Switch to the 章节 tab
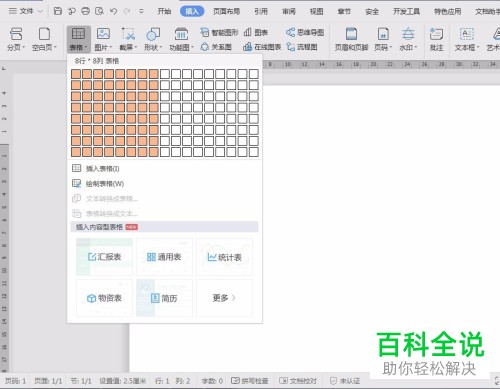Screen dimensions: 500x389 pyautogui.click(x=344, y=11)
